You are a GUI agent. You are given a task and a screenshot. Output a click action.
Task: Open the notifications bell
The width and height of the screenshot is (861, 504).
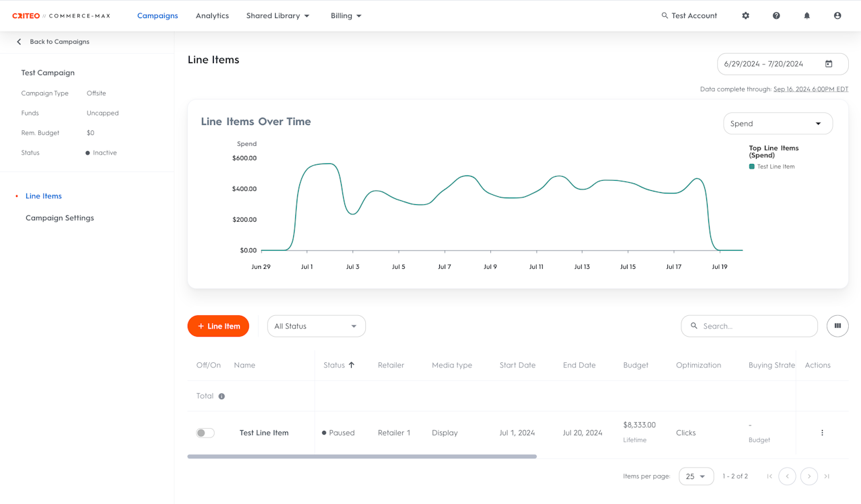click(x=807, y=15)
